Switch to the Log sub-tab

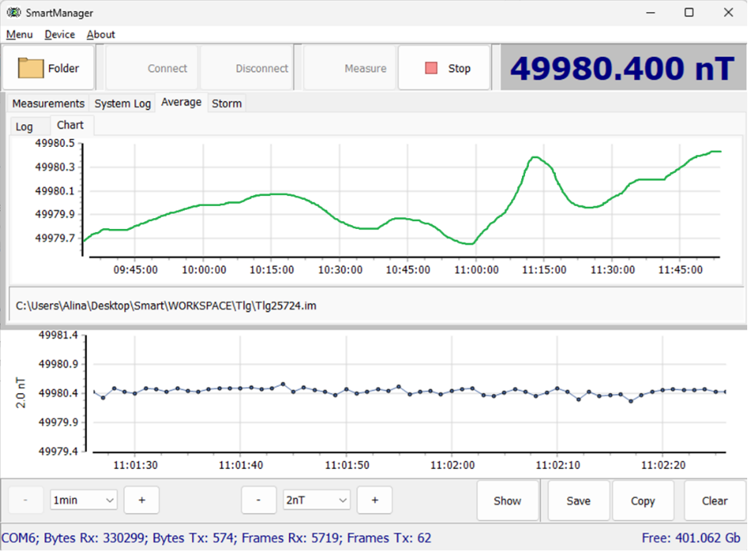24,127
